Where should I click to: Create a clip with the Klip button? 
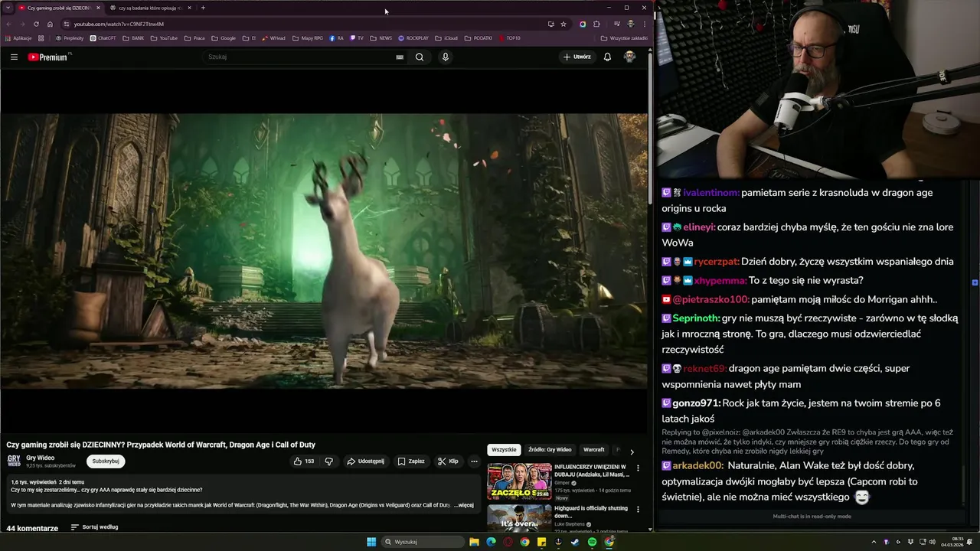click(x=448, y=461)
